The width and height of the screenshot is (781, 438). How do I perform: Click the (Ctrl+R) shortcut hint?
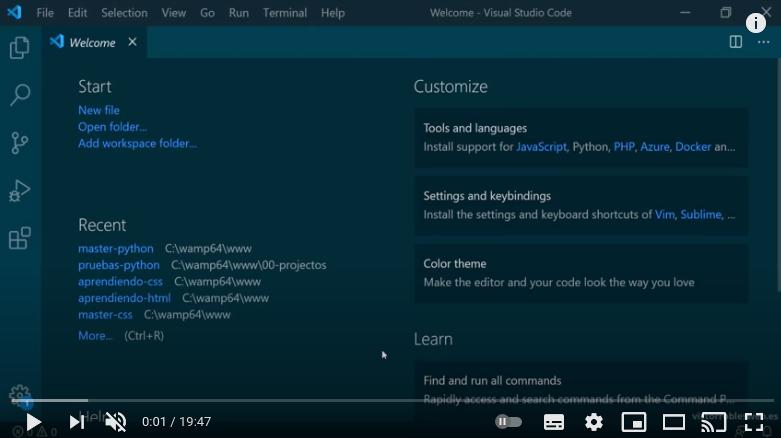click(144, 336)
